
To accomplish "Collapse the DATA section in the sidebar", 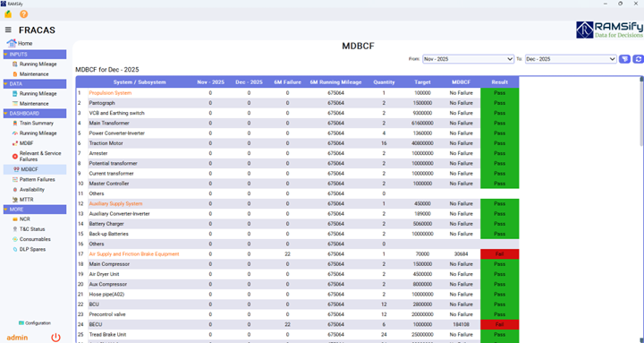I will 35,84.
